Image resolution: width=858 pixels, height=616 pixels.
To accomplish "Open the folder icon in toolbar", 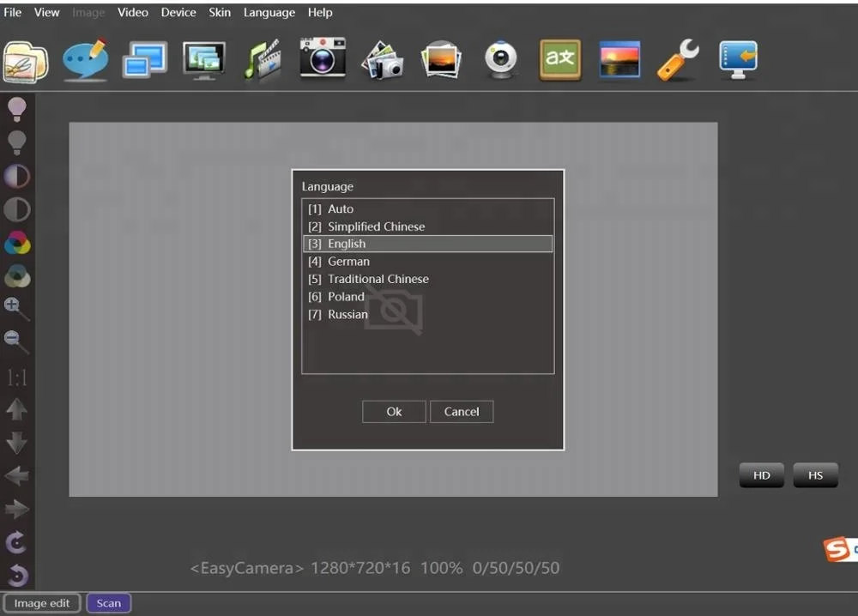I will (x=26, y=60).
